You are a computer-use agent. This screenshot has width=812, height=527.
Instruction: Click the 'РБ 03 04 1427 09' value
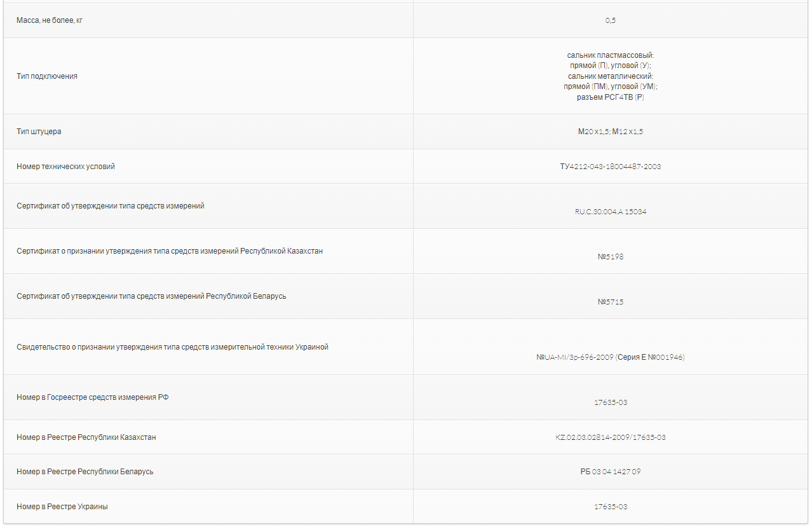610,472
